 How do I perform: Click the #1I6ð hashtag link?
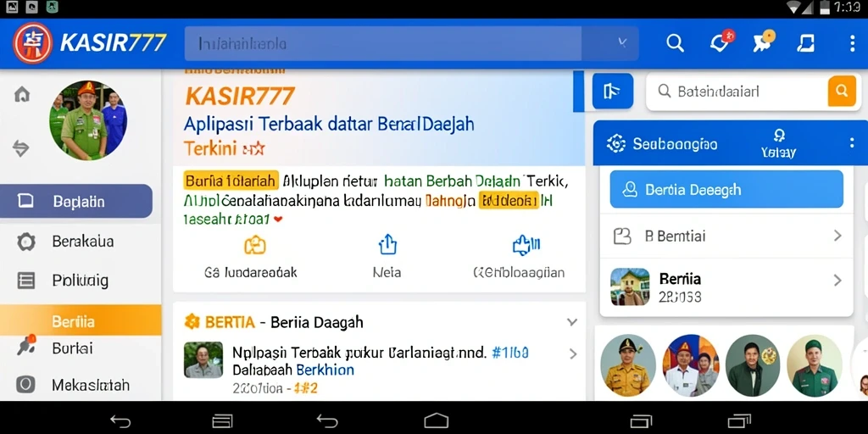(509, 352)
